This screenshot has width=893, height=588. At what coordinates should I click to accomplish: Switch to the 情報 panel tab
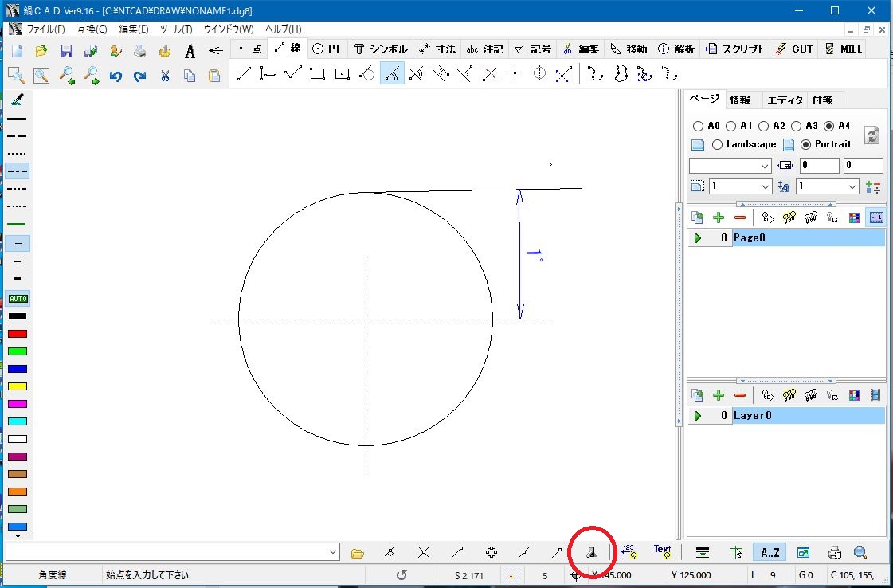click(x=740, y=100)
